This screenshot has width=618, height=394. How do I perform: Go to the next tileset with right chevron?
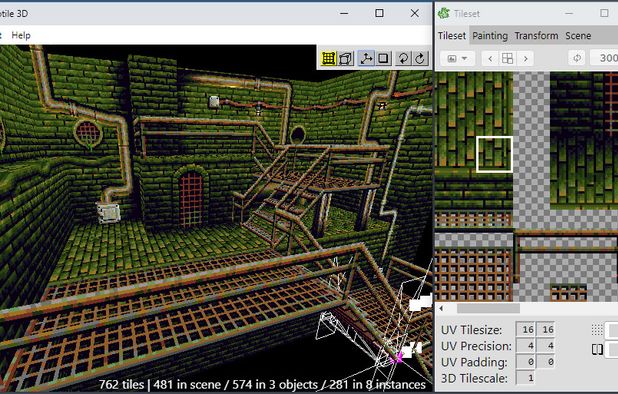[x=525, y=59]
